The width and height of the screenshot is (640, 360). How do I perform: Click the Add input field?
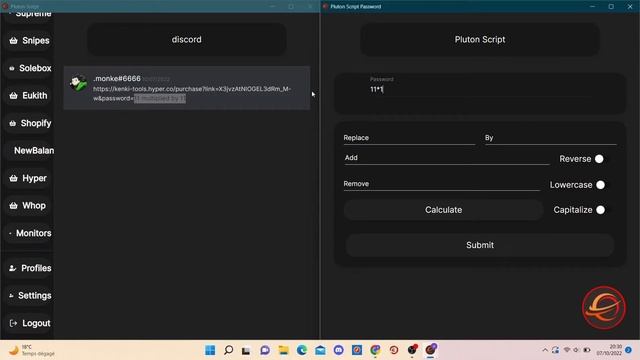(447, 158)
